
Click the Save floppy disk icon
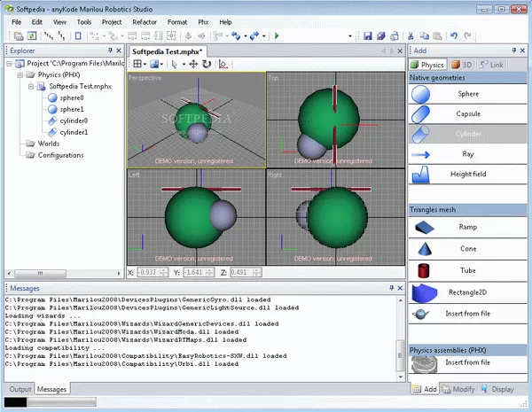(368, 35)
